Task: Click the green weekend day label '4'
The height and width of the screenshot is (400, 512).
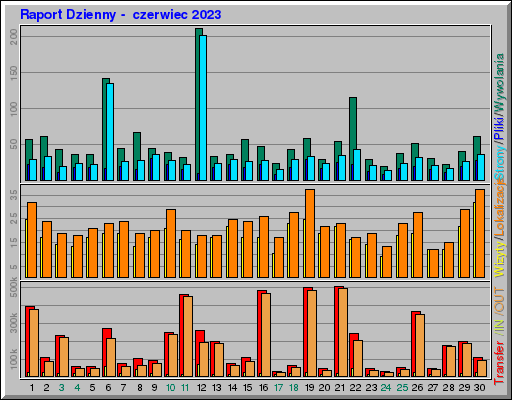Action: click(x=77, y=387)
